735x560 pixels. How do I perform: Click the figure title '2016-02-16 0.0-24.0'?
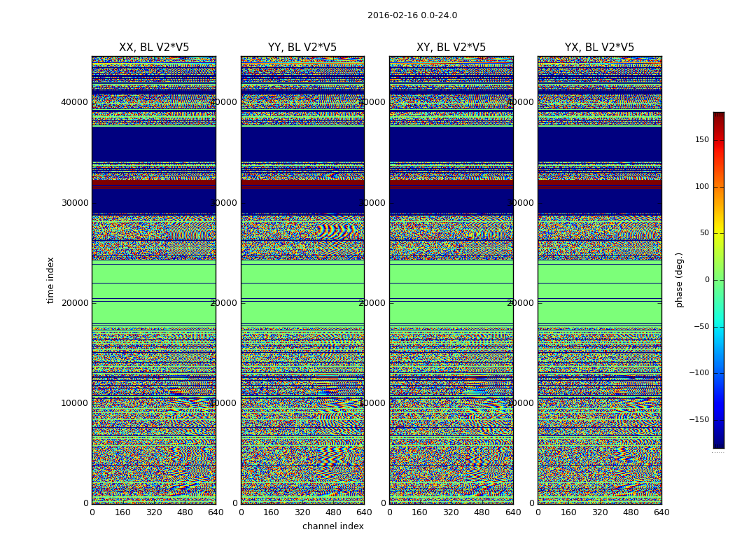coord(412,15)
